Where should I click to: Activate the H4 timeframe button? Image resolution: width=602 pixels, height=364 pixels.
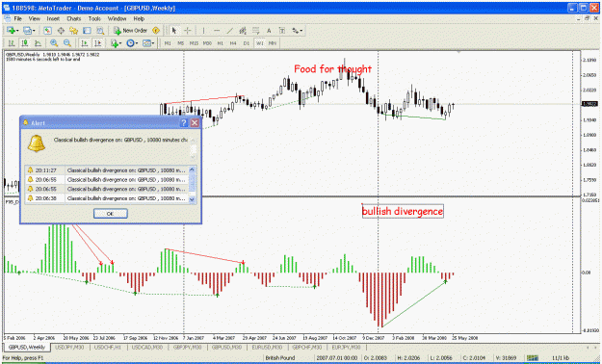click(x=233, y=43)
